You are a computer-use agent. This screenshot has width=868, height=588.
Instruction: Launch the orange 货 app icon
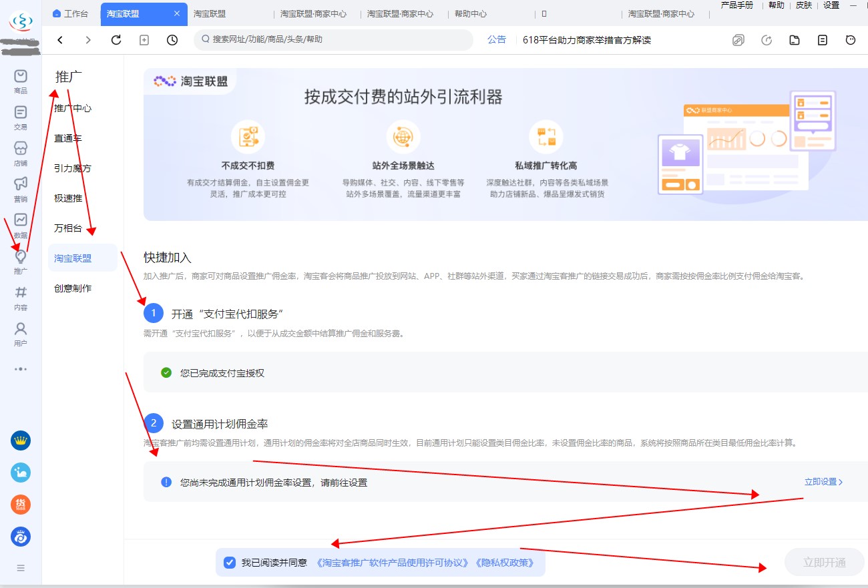[21, 505]
